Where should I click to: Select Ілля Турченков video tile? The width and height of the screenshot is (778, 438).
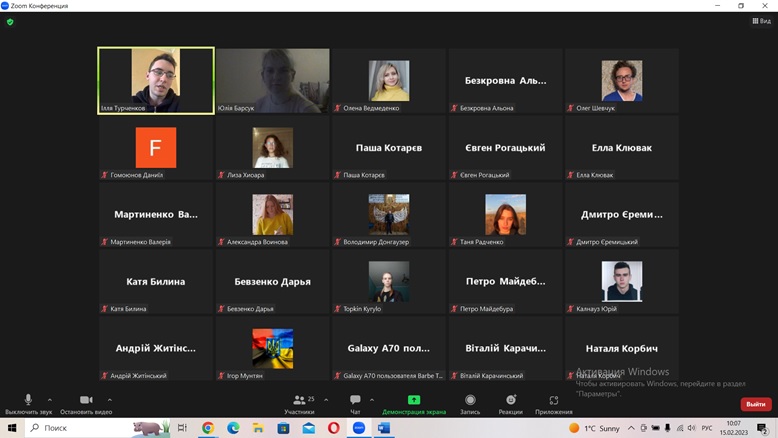click(x=156, y=81)
